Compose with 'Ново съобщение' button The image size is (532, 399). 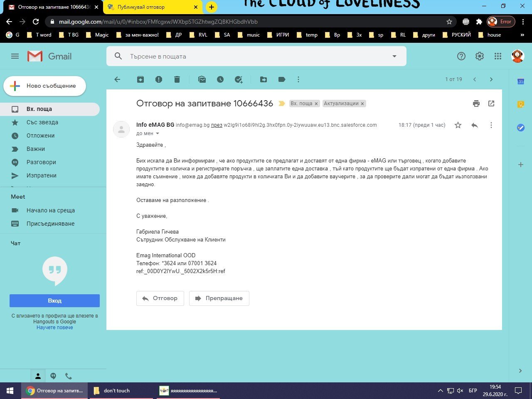coord(45,86)
